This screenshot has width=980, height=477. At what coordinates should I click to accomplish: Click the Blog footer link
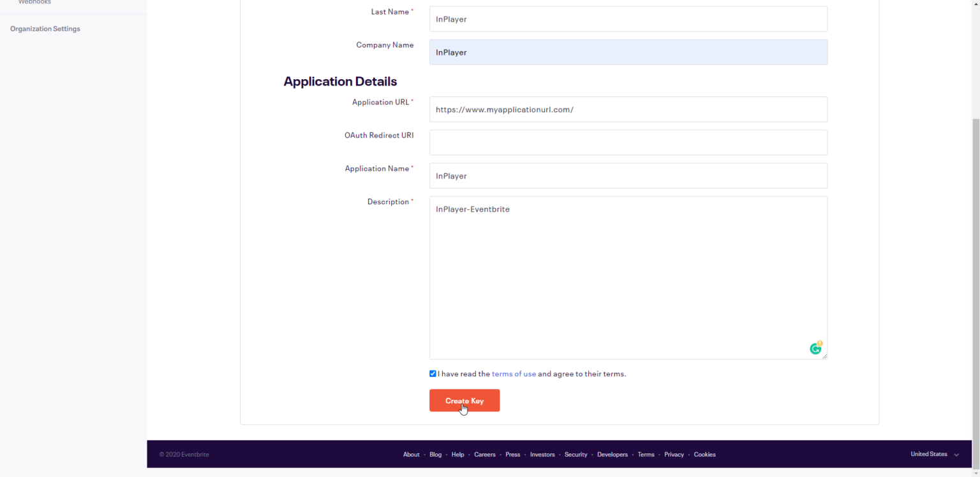(435, 454)
